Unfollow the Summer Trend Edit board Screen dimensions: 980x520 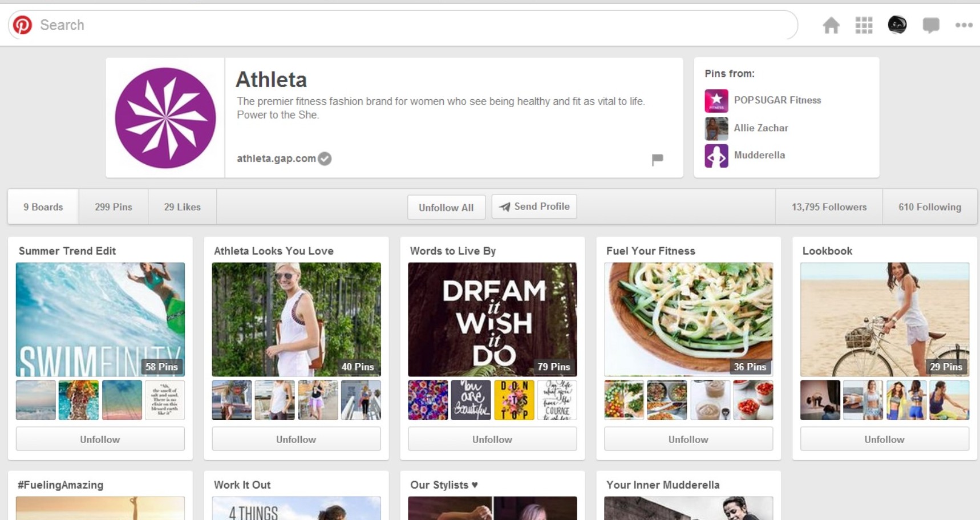pos(100,439)
